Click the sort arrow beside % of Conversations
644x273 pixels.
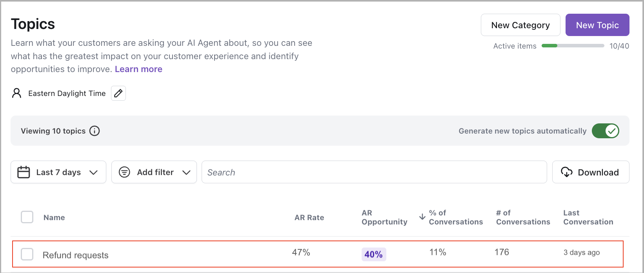point(422,217)
